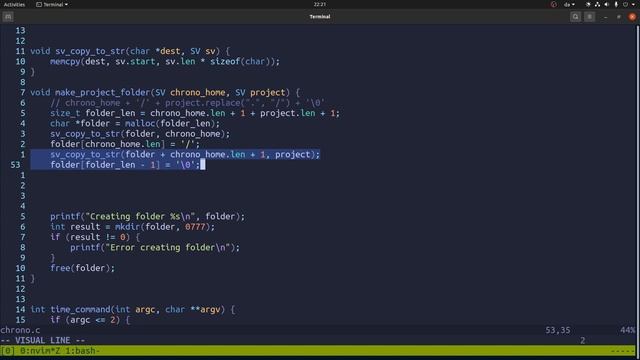640x360 pixels.
Task: Click highlighted sv_copy_to_str folder + chrono_home.len line
Action: pos(185,155)
